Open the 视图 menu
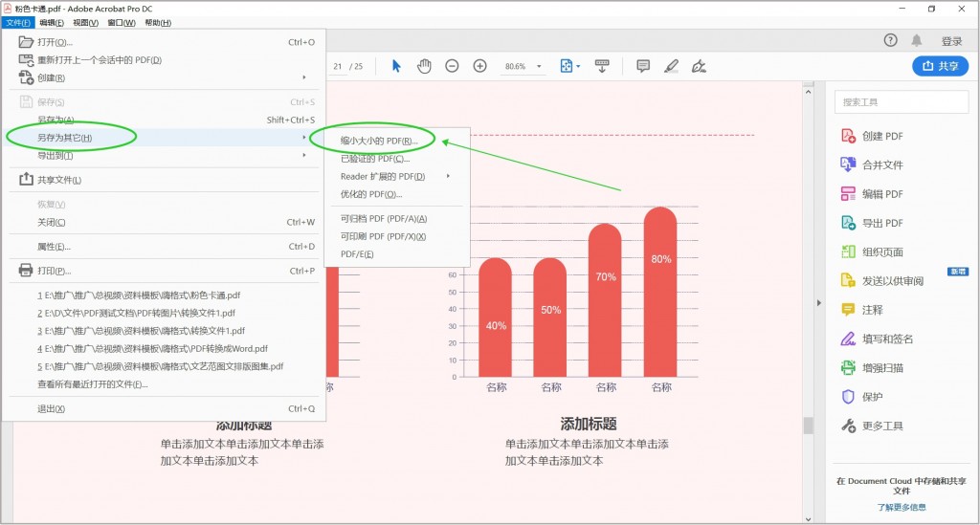980x525 pixels. pyautogui.click(x=85, y=23)
